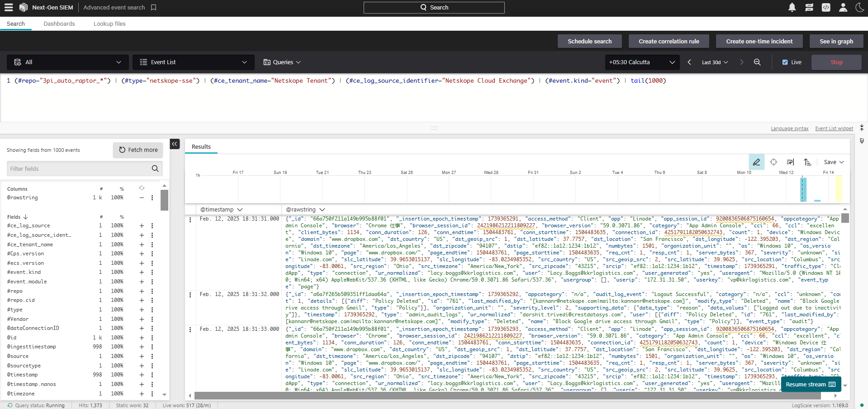
Task: Open row menu for 18:31:32 event
Action: pos(190,295)
